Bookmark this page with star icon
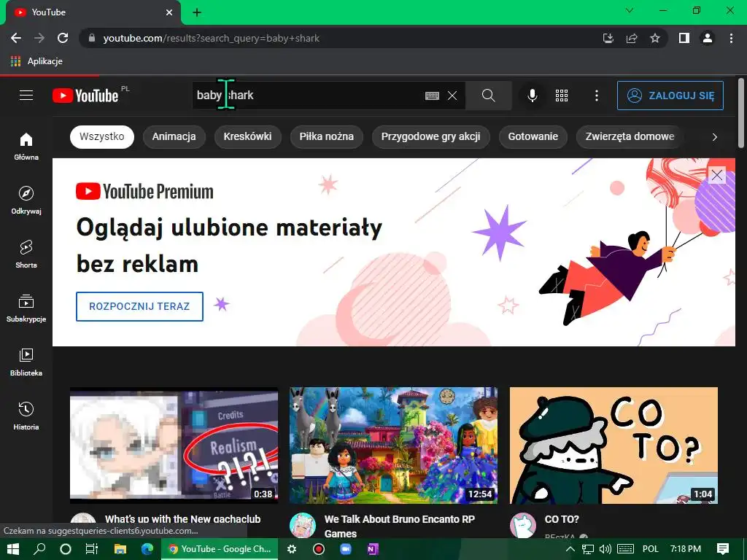 click(655, 38)
